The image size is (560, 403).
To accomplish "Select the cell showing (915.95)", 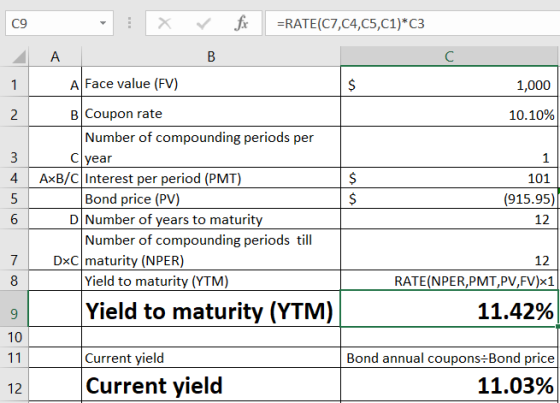I will 449,199.
